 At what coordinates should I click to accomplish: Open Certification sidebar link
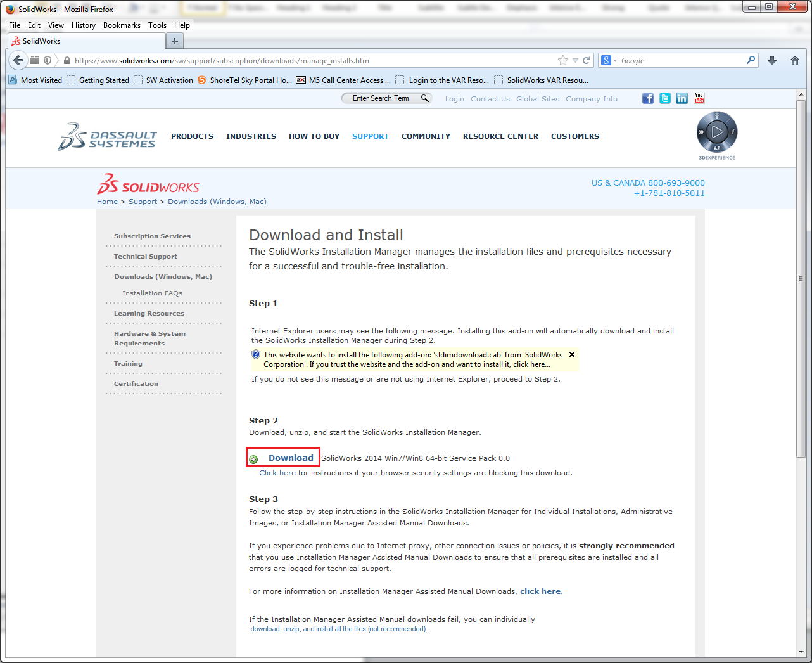(136, 383)
